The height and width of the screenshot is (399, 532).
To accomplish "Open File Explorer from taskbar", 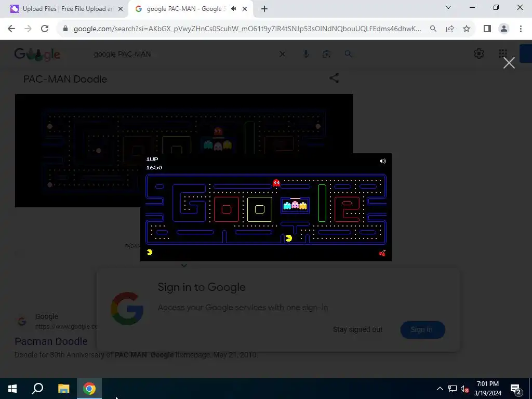I will (x=63, y=389).
